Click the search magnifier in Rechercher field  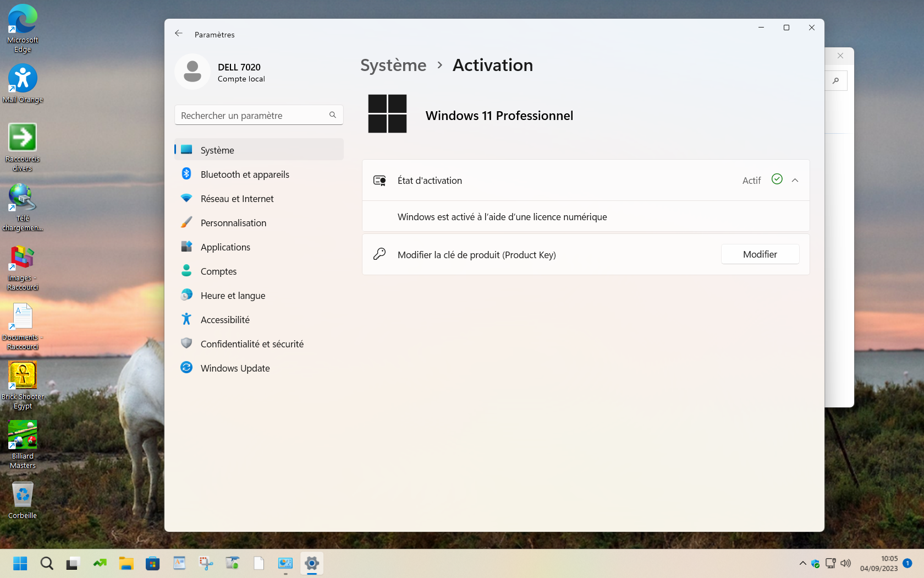point(333,115)
